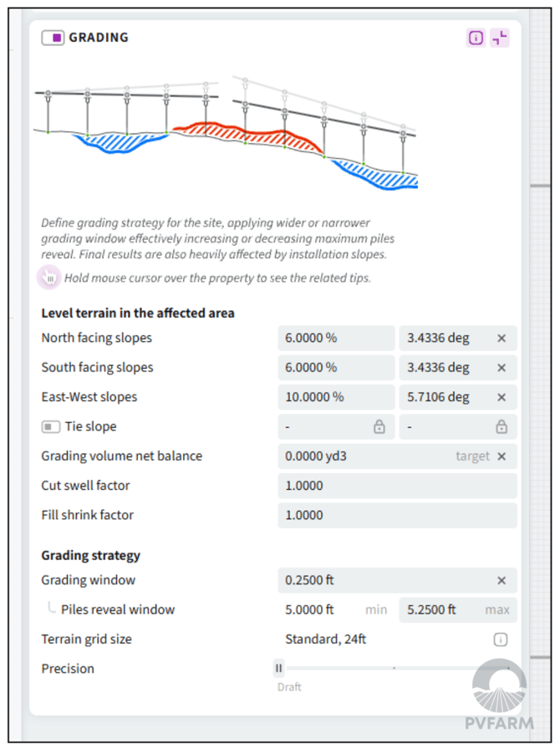
Task: Select the Cut swell factor input field
Action: coord(396,486)
